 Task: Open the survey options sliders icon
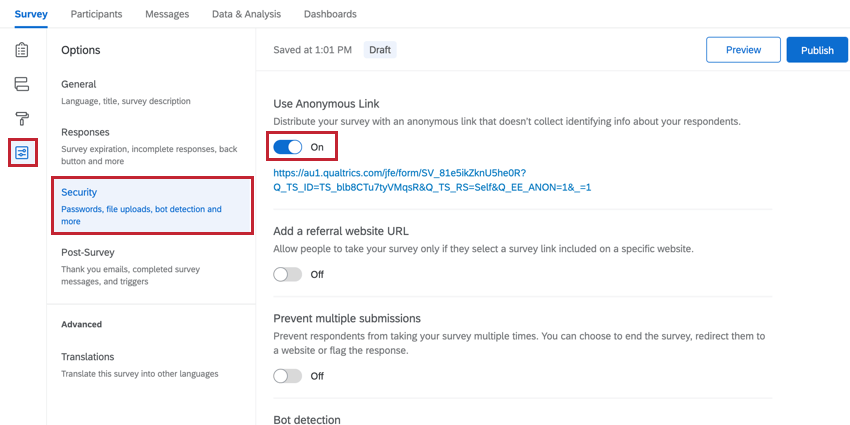(22, 152)
